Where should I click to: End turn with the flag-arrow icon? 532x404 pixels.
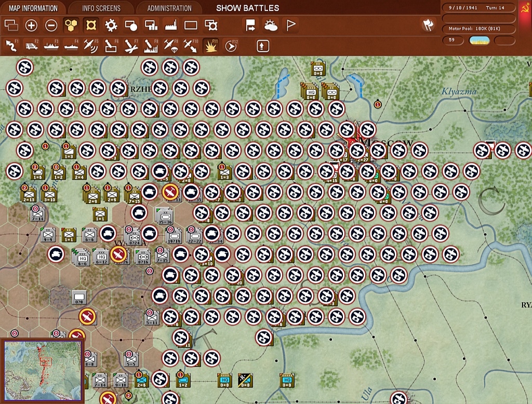tap(251, 25)
